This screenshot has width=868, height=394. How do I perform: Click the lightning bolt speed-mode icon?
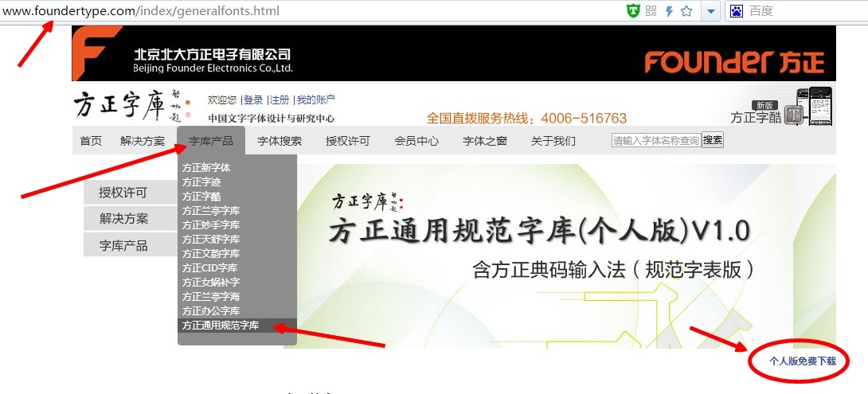(x=669, y=10)
